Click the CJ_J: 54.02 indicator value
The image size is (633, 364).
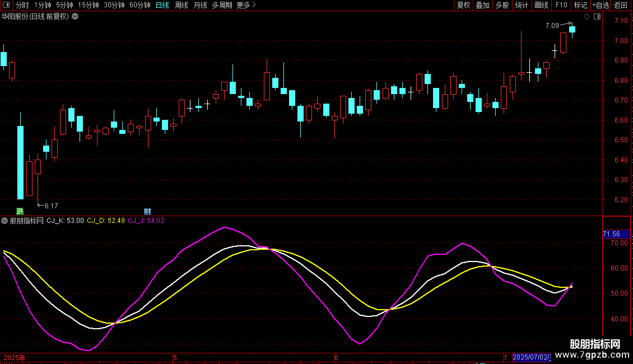point(146,221)
